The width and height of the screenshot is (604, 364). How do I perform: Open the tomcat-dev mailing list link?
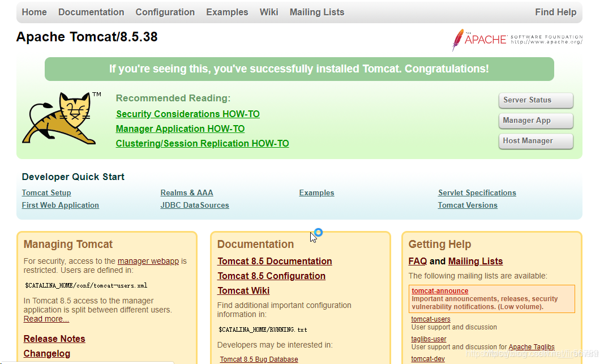click(x=428, y=359)
